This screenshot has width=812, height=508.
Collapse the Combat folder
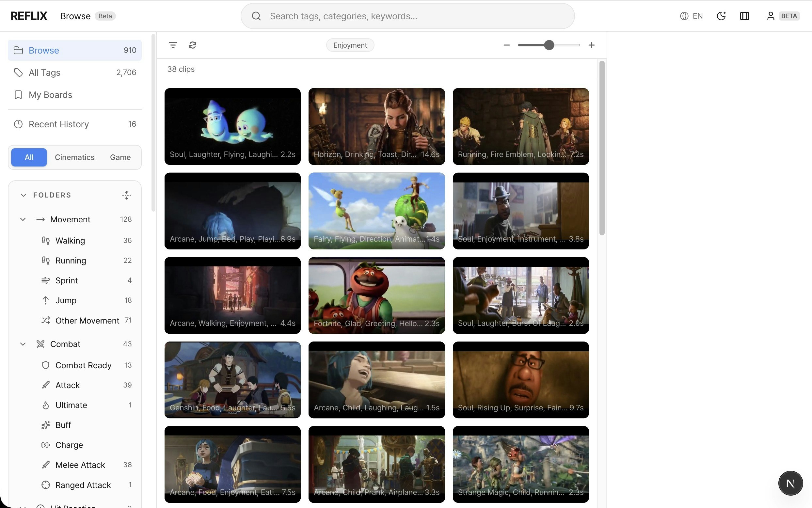tap(23, 344)
